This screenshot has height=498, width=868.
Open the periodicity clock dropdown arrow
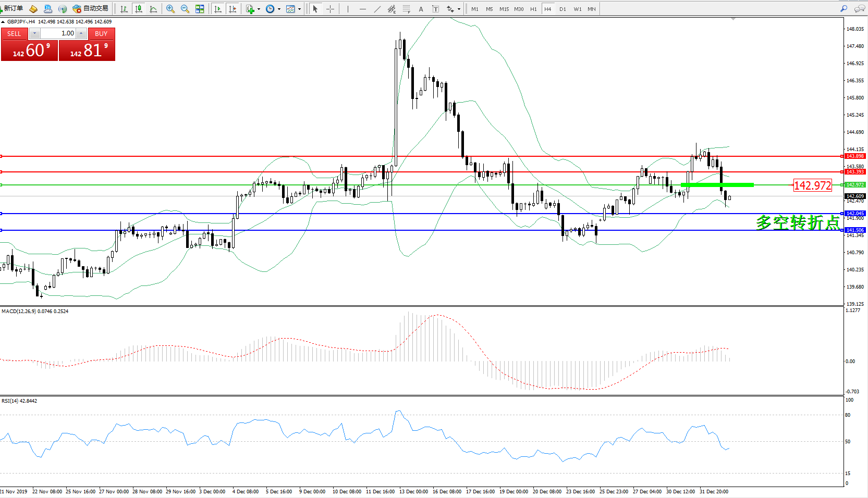click(279, 9)
